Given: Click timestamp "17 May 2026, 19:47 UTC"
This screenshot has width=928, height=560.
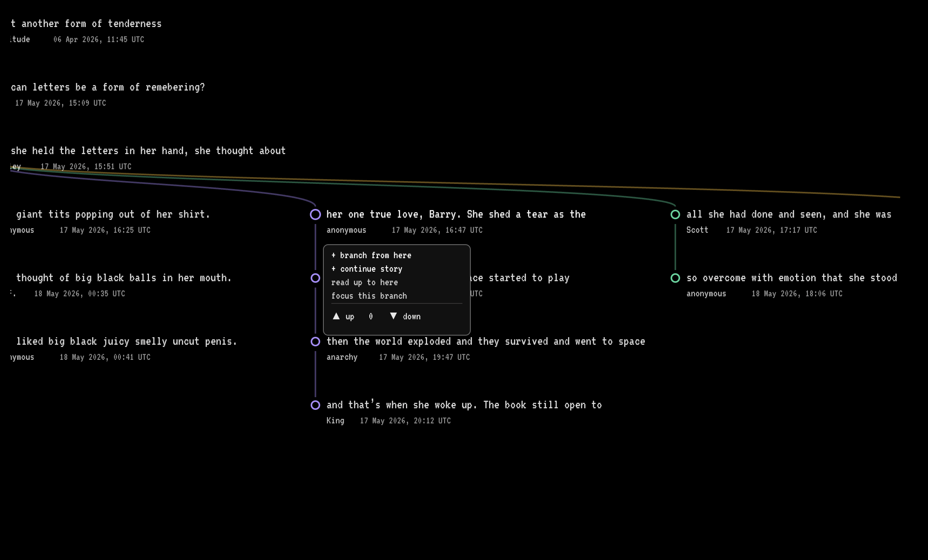Looking at the screenshot, I should (x=424, y=357).
